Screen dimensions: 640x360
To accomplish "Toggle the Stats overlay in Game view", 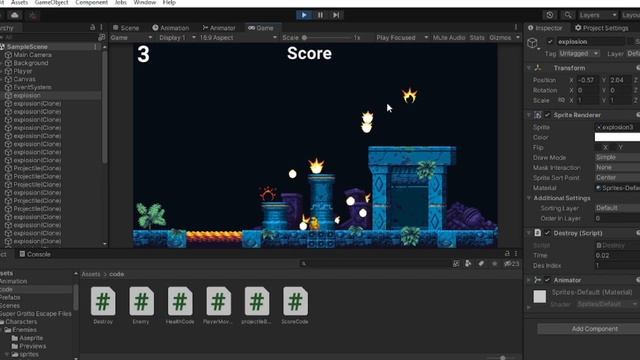I will pos(477,38).
